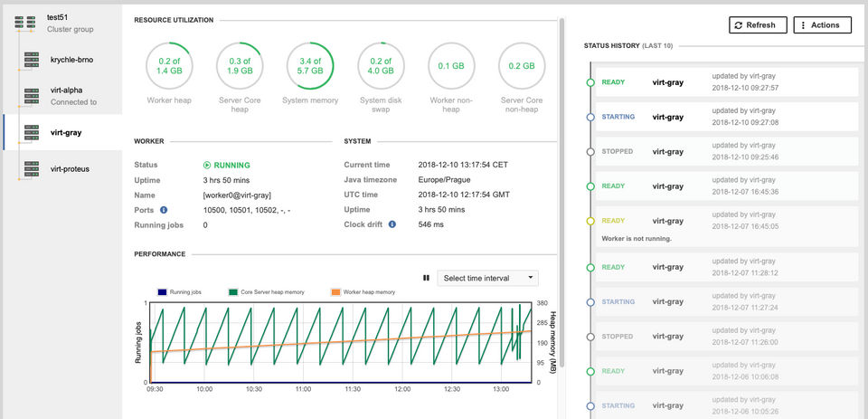Click the Worker heap usage gauge

point(169,66)
